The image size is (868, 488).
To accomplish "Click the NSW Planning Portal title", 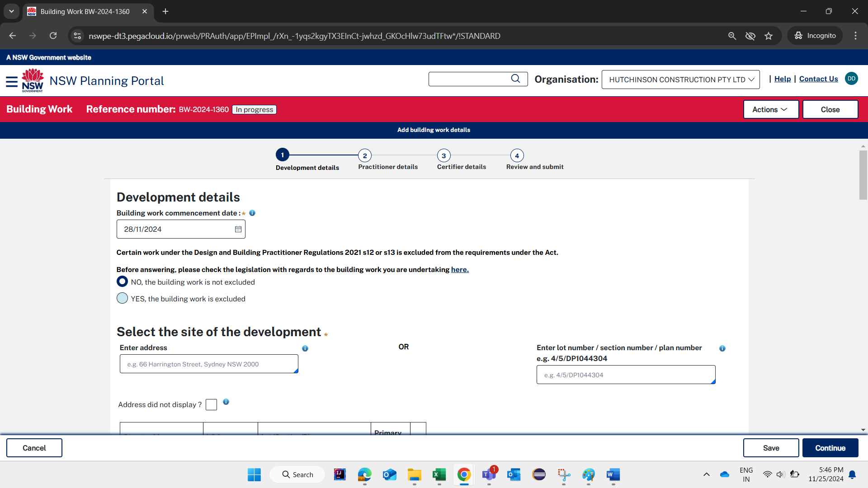I will pyautogui.click(x=107, y=81).
